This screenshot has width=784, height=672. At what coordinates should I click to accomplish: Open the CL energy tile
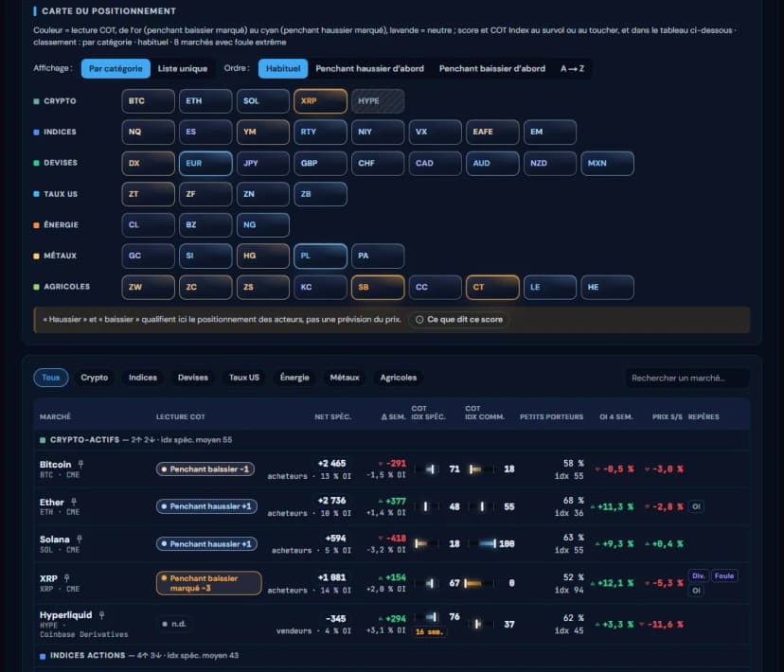tap(148, 225)
